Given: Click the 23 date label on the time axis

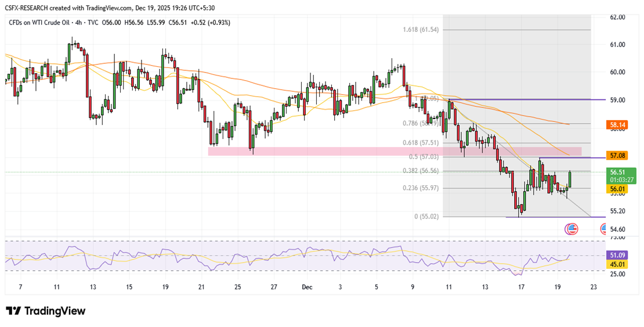Looking at the screenshot, I should [x=593, y=287].
